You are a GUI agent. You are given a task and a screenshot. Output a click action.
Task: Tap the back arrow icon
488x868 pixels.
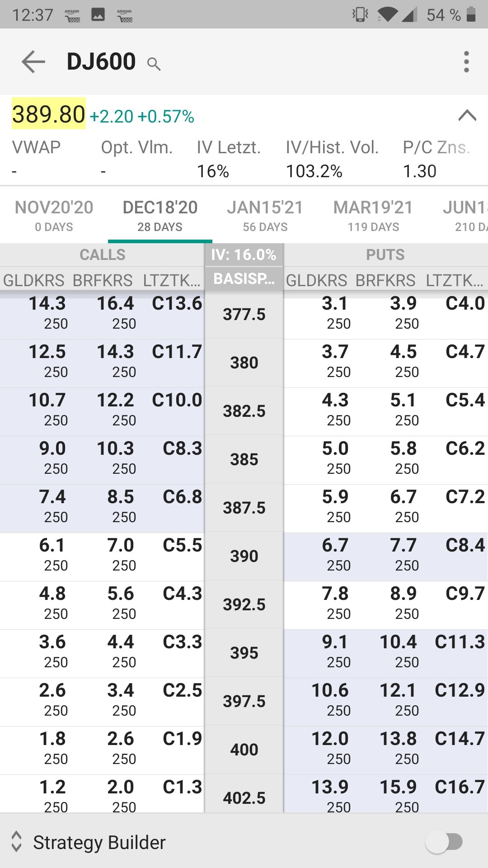pyautogui.click(x=33, y=61)
